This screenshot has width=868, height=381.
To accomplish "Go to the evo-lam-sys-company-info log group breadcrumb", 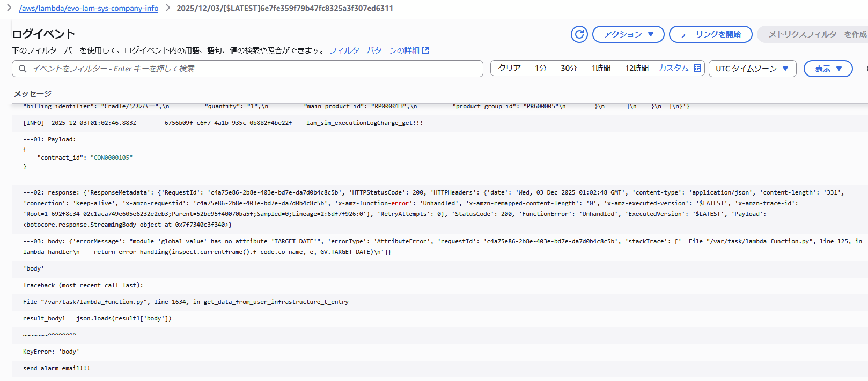I will pyautogui.click(x=89, y=8).
